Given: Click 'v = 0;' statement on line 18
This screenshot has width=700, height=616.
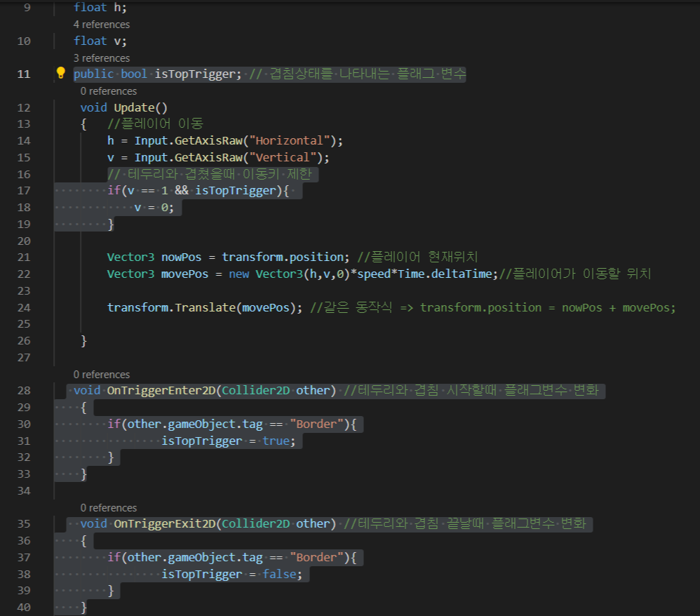Looking at the screenshot, I should (x=154, y=208).
